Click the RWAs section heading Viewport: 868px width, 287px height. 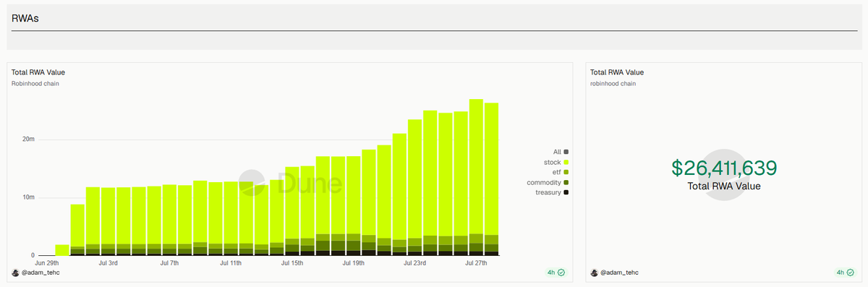[25, 20]
